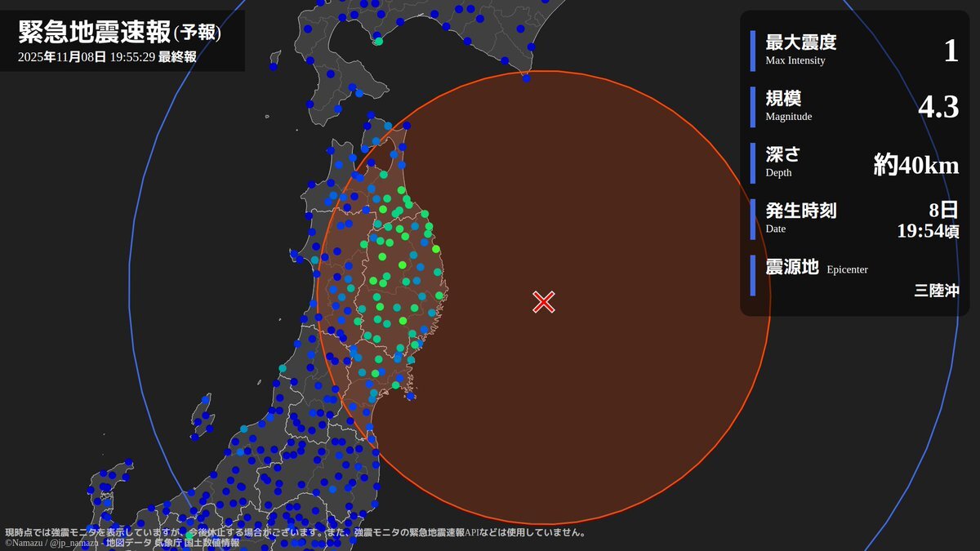
Task: Click the magnitude value 4.3
Action: coord(938,107)
